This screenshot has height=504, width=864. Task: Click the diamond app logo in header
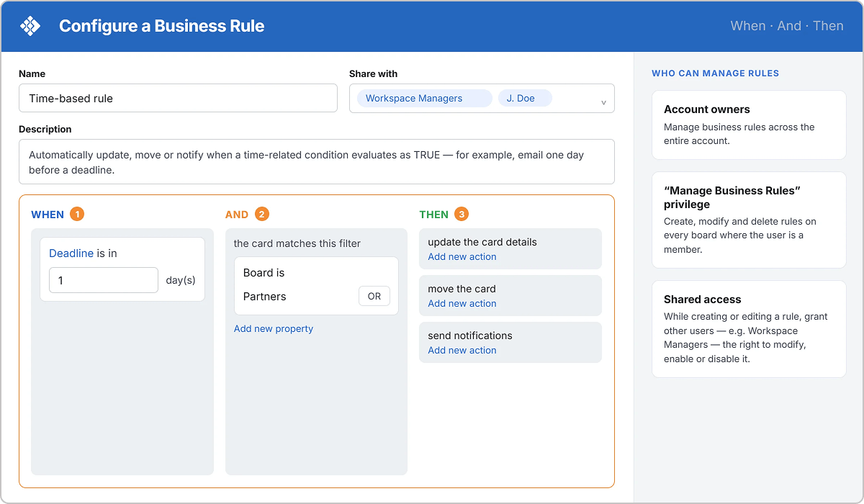tap(30, 26)
